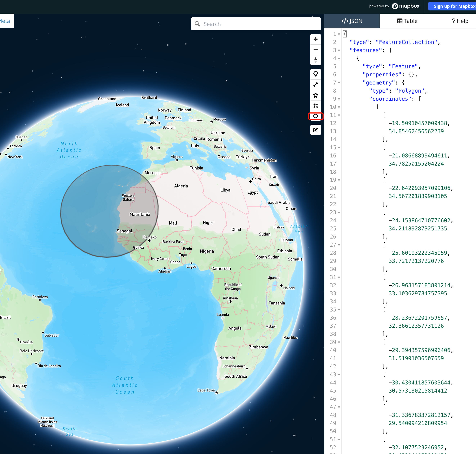The height and width of the screenshot is (454, 476).
Task: Switch to the Table tab
Action: click(407, 21)
